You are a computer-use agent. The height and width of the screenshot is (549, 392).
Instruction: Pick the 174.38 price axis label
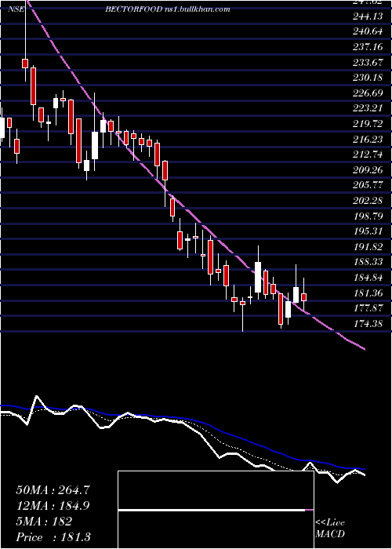[x=368, y=323]
